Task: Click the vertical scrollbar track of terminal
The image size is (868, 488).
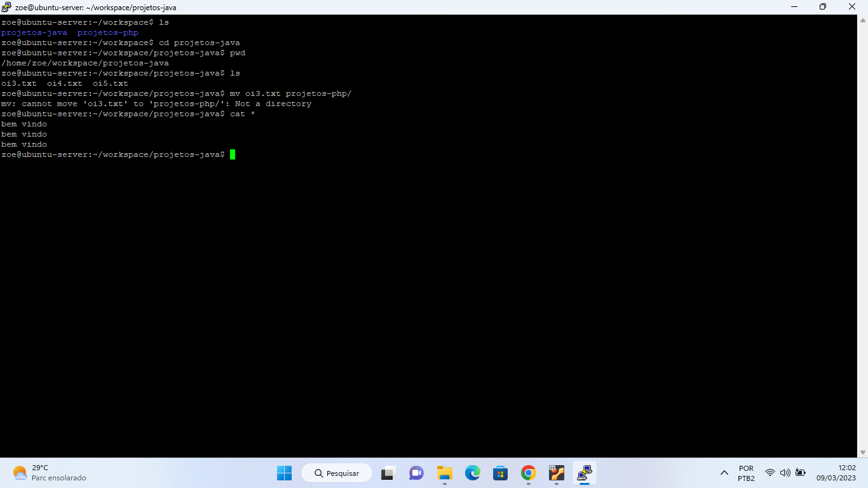Action: (862, 236)
